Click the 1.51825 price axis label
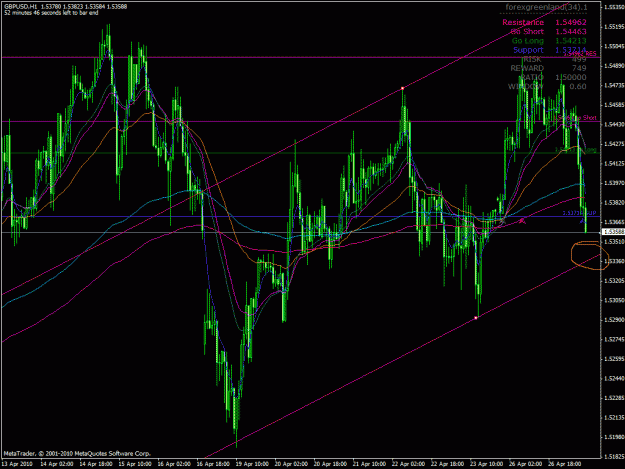 click(x=614, y=456)
